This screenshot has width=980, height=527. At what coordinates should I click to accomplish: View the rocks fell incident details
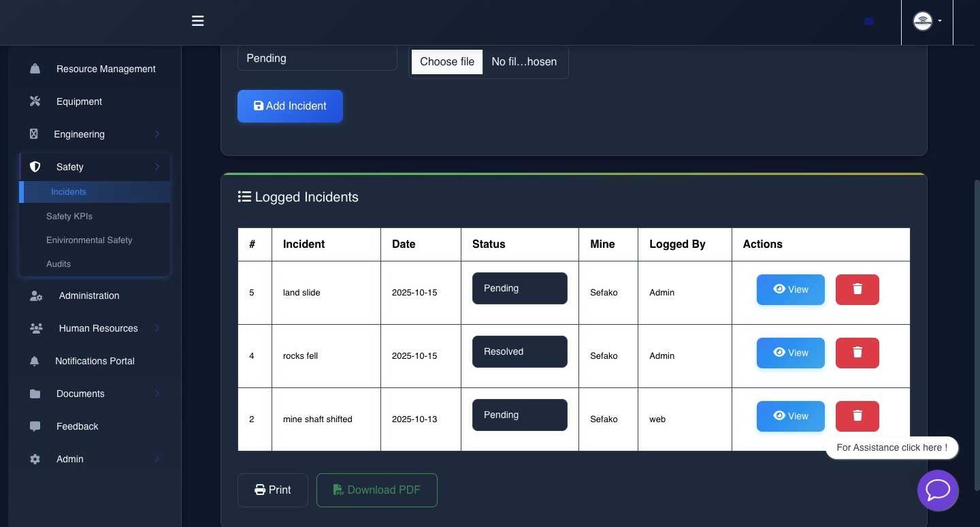(790, 353)
